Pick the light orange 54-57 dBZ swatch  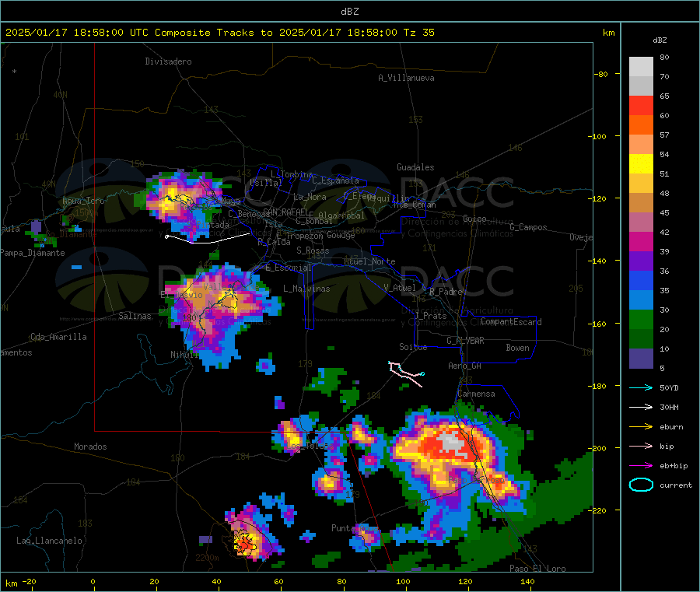point(641,144)
